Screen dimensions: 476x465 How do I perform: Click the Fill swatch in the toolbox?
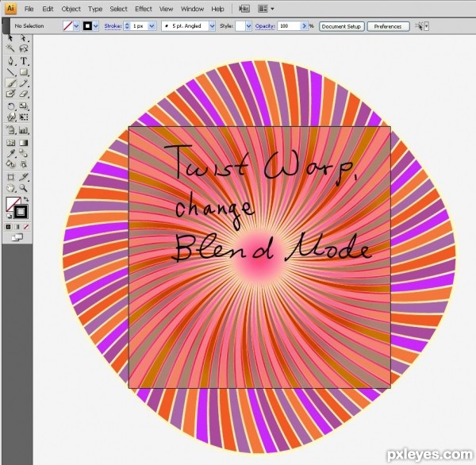[x=12, y=203]
